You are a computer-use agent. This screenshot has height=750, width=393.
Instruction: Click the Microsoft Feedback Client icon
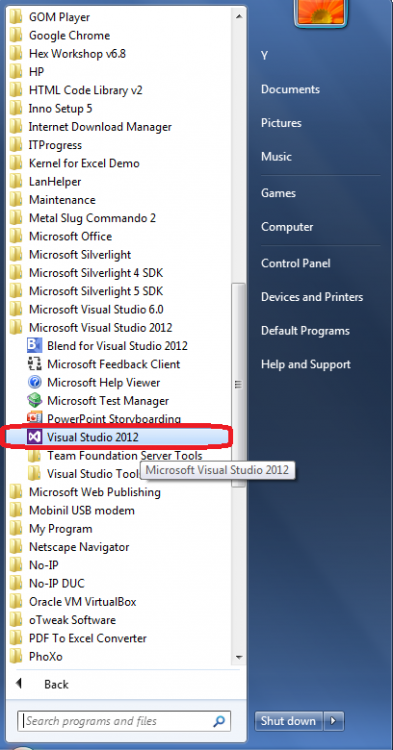[x=34, y=364]
